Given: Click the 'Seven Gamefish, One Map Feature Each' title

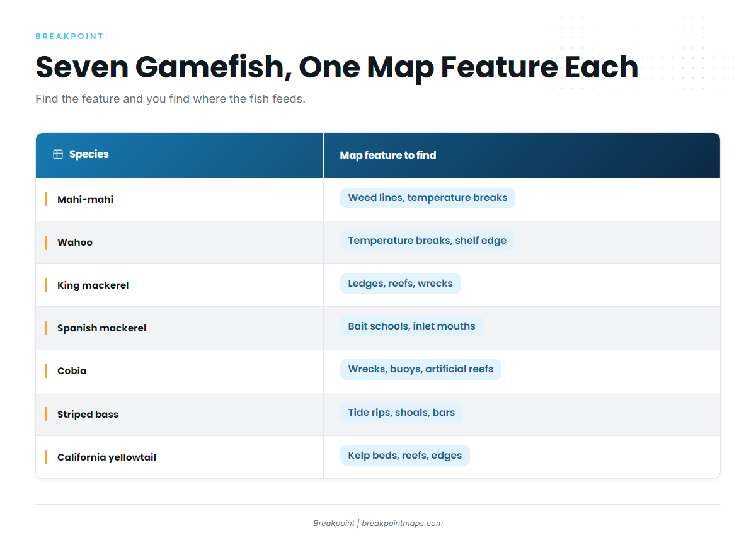Looking at the screenshot, I should click(x=337, y=67).
